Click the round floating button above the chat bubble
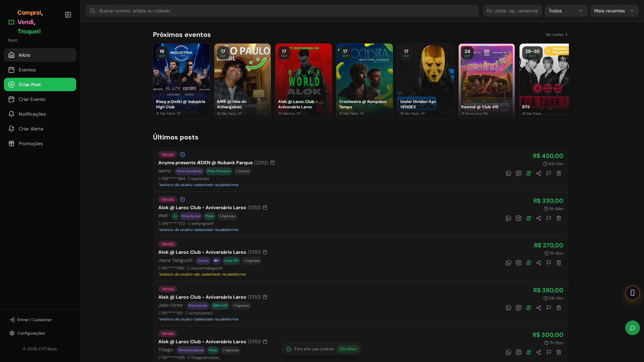This screenshot has width=644, height=362. 633,293
